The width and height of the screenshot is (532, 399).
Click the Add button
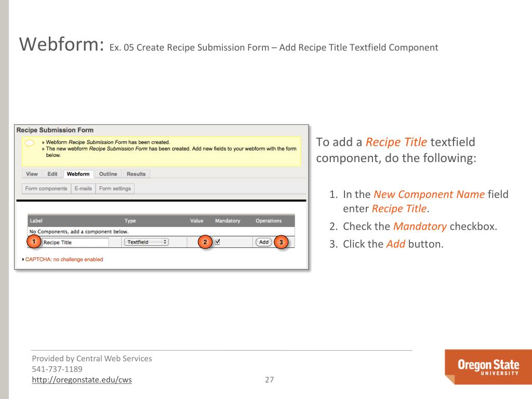pyautogui.click(x=263, y=242)
